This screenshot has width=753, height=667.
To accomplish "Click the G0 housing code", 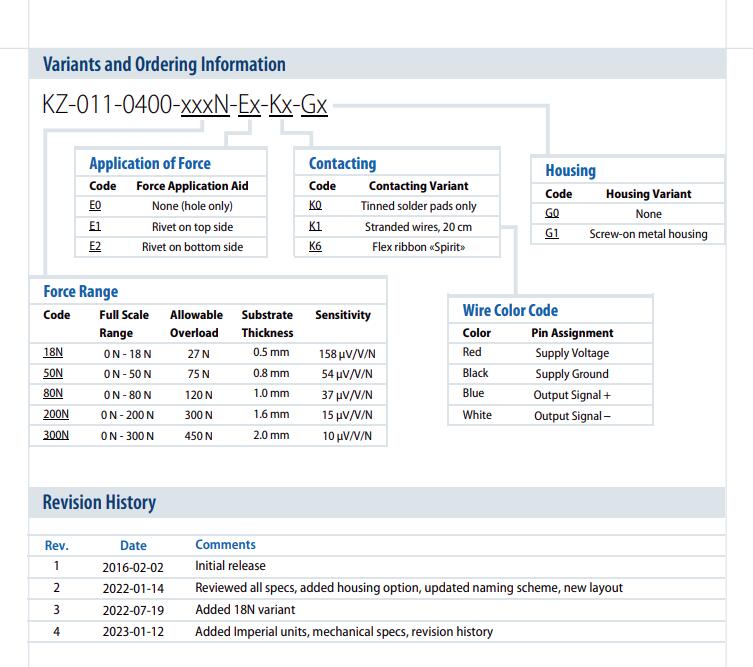I will pyautogui.click(x=552, y=214).
